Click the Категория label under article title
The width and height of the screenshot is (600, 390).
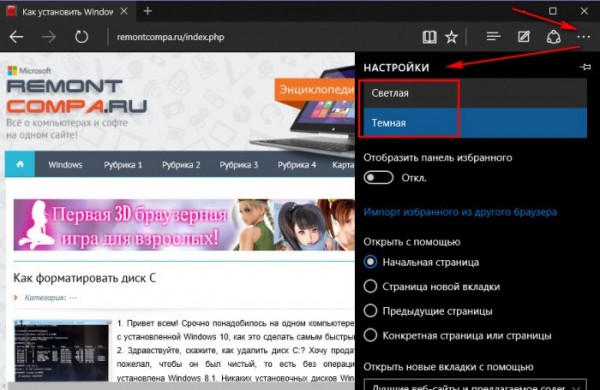(45, 298)
